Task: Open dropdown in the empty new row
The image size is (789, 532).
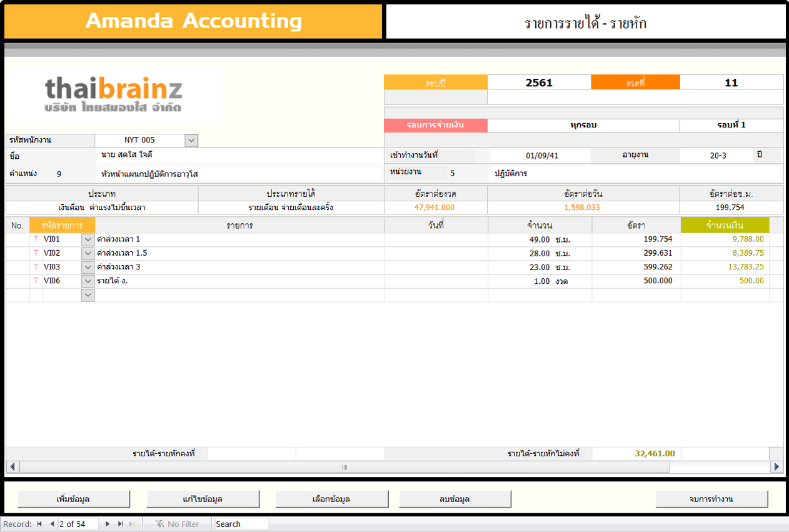Action: click(x=88, y=295)
